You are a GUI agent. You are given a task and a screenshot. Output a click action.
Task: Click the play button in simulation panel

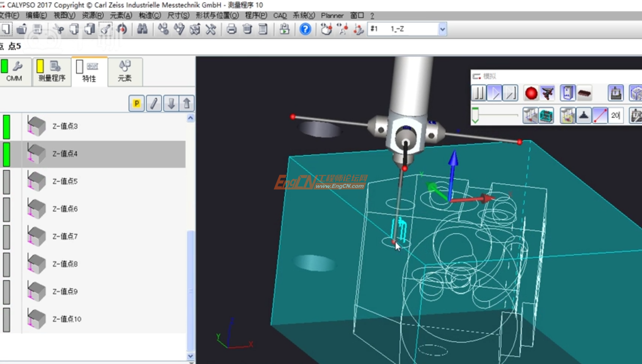[494, 93]
